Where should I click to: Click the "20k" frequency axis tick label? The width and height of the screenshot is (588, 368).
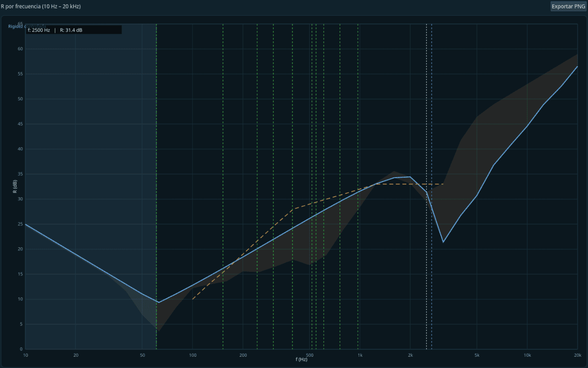578,355
